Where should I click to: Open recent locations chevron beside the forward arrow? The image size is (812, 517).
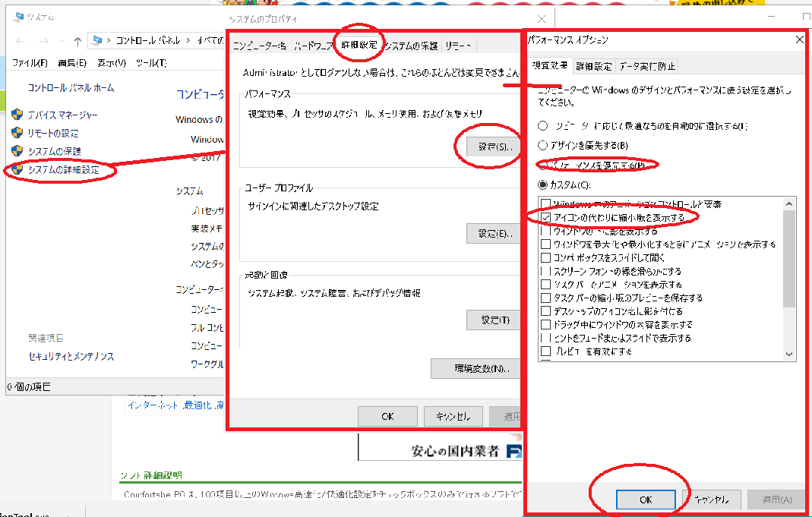tap(62, 41)
